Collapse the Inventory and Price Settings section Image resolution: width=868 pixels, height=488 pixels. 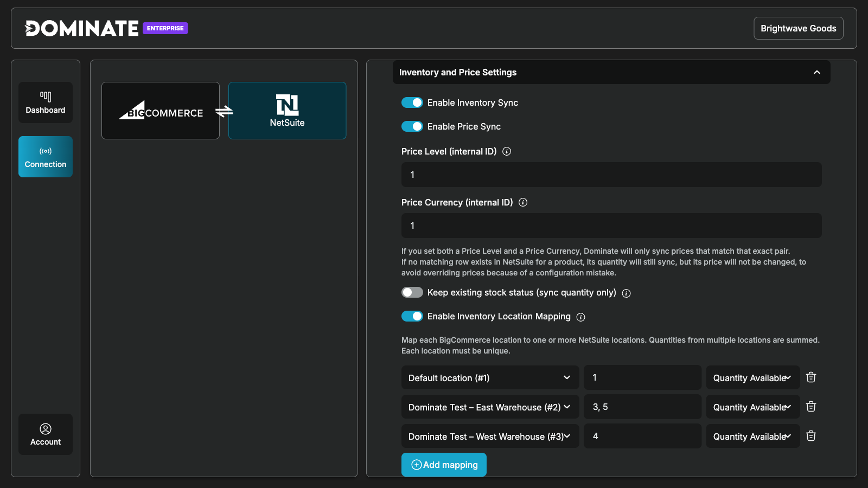611,72
